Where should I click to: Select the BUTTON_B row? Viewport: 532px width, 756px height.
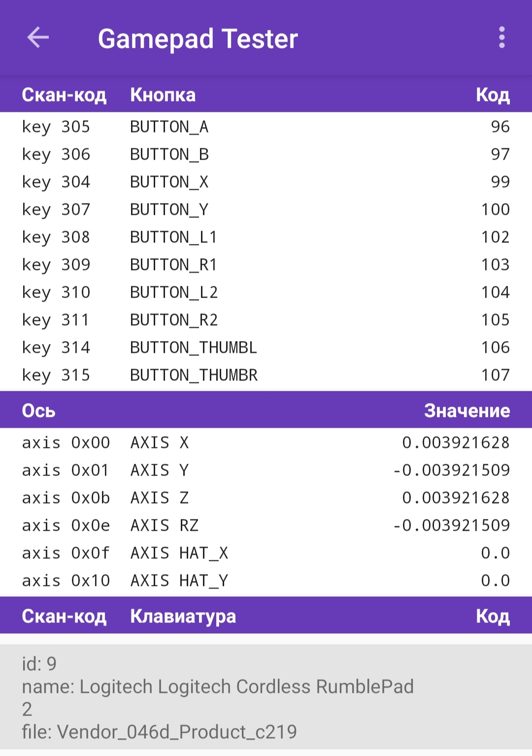pyautogui.click(x=266, y=154)
